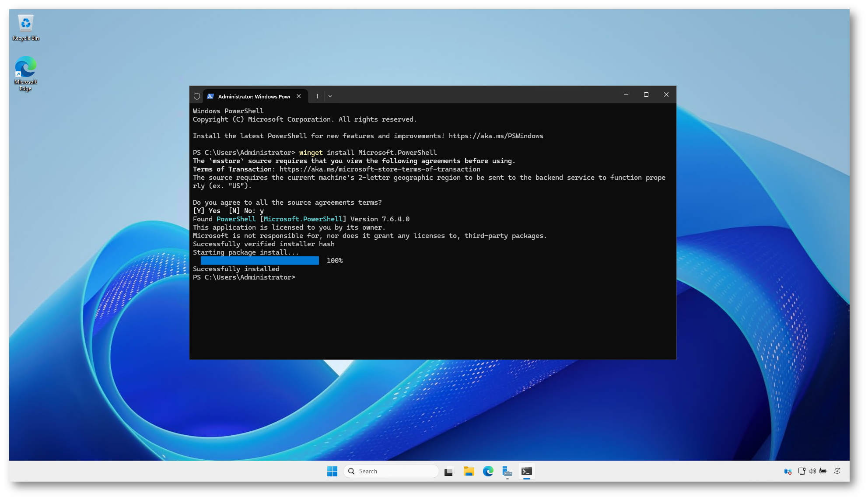868x500 pixels.
Task: Close the Administrator: Windows PowerShell tab
Action: 299,96
